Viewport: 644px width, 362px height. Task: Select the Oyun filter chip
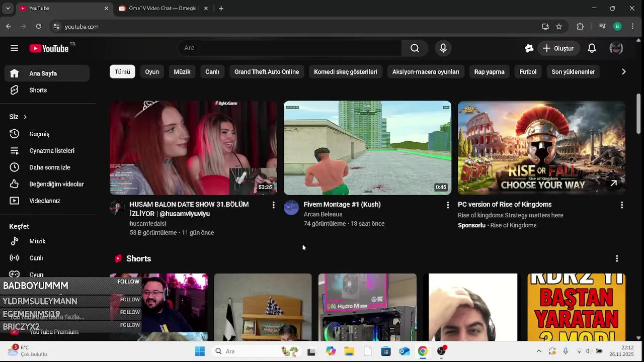tap(152, 72)
